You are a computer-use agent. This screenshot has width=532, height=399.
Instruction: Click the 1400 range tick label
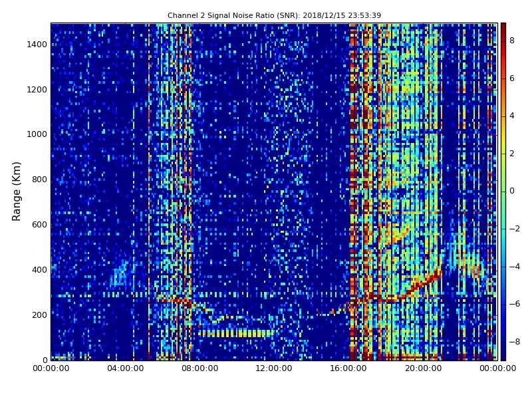[37, 45]
